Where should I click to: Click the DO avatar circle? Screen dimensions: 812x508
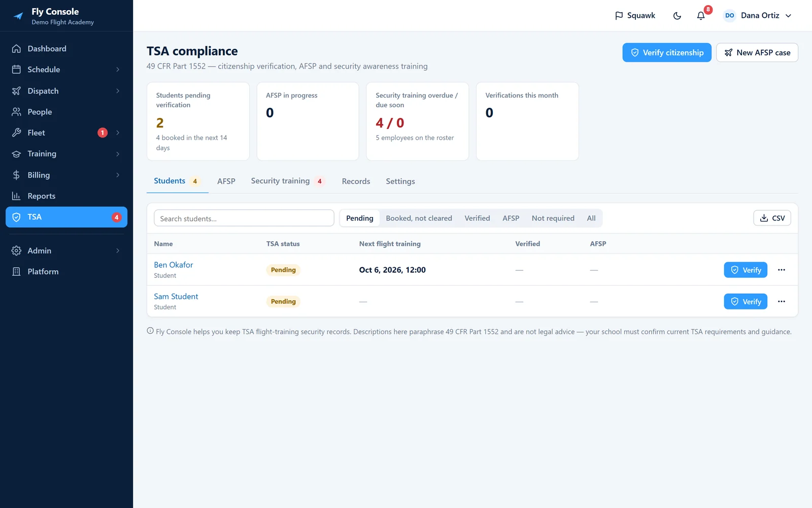(729, 16)
